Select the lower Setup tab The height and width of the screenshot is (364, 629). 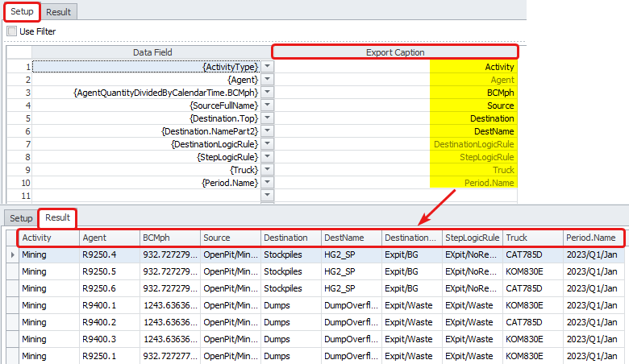(x=21, y=218)
